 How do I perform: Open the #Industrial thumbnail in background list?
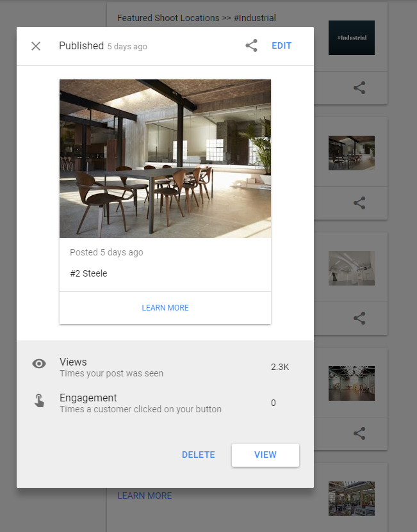click(x=352, y=38)
